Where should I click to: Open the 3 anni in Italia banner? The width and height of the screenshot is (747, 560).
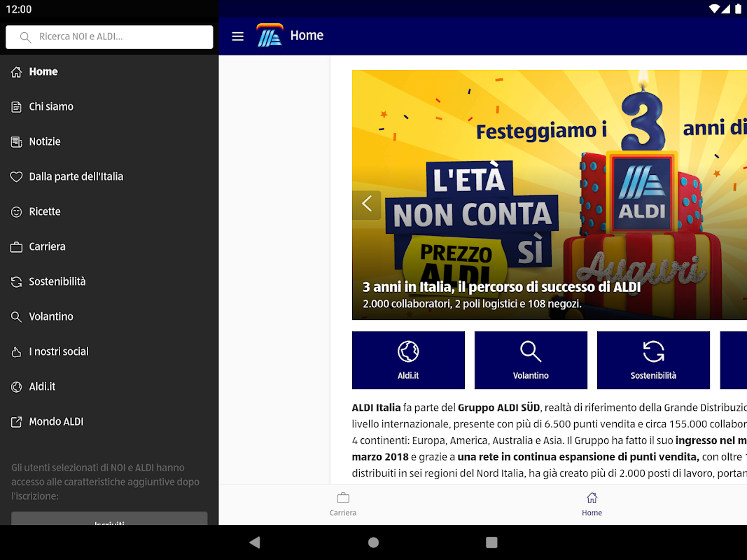tap(550, 195)
